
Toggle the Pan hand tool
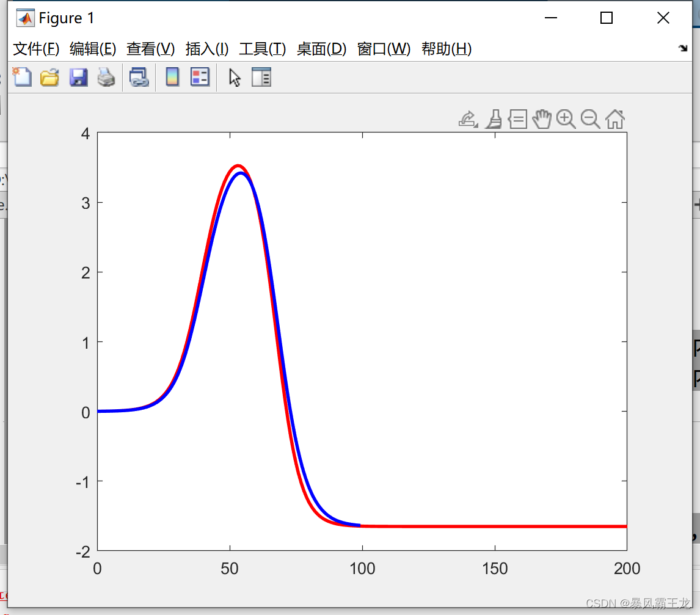point(542,119)
